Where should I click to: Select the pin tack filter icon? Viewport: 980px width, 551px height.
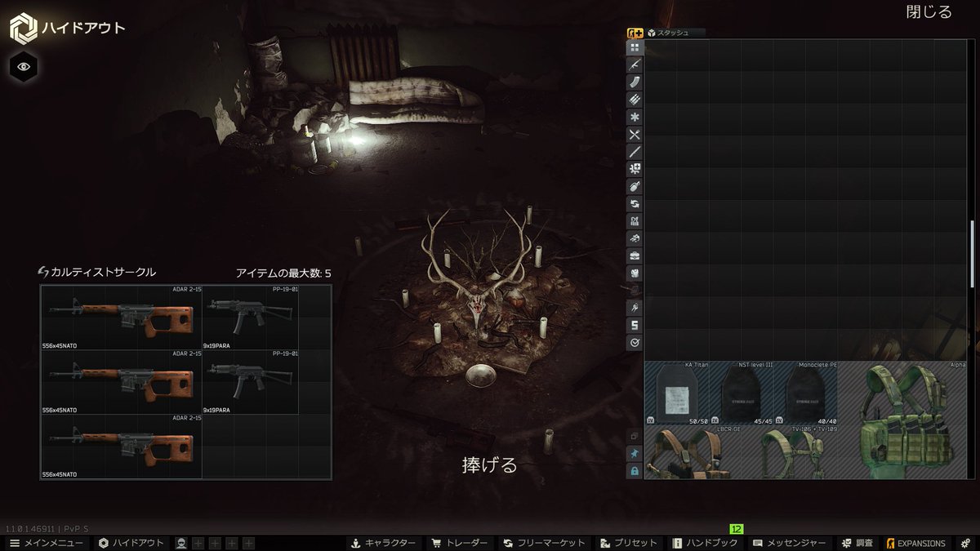(635, 308)
